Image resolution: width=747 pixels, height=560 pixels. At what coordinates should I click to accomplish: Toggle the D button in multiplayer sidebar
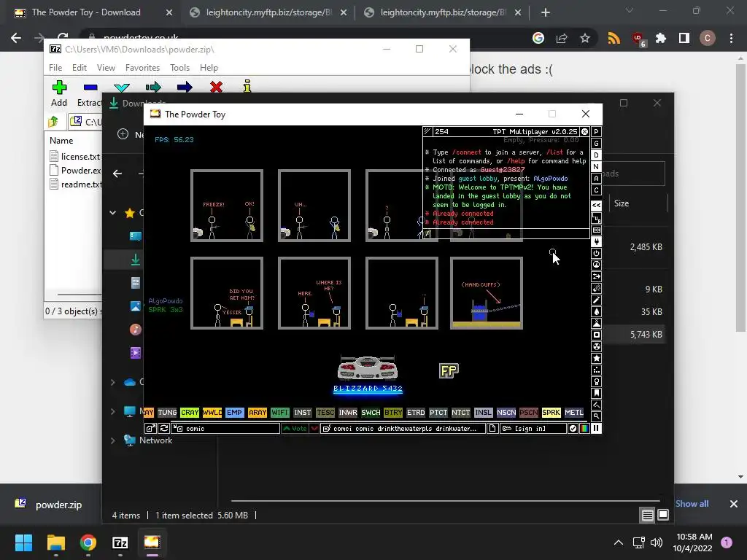[x=596, y=155]
